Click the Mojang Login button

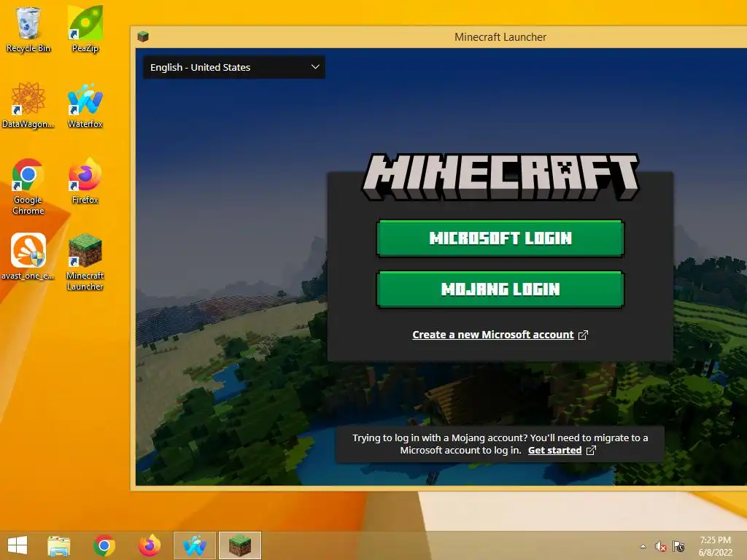point(500,289)
